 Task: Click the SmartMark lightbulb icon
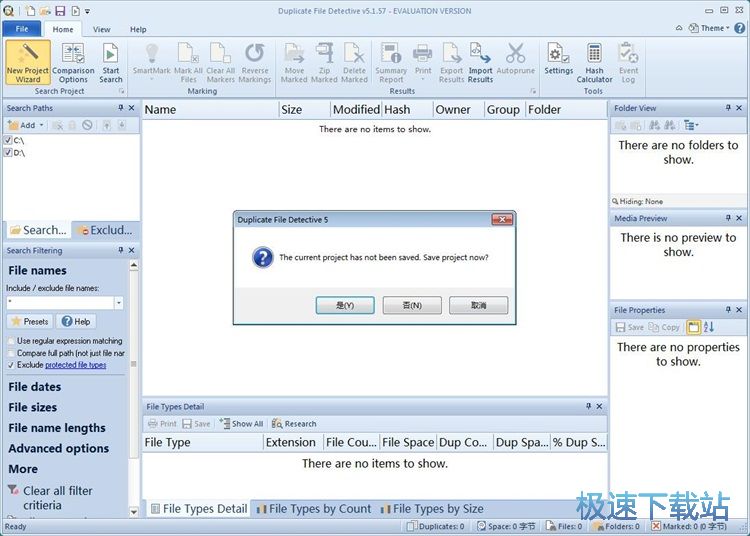152,54
